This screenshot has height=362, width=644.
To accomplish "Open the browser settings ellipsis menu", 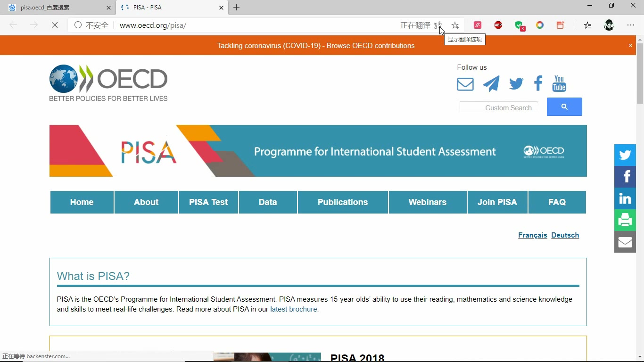I will pyautogui.click(x=631, y=25).
